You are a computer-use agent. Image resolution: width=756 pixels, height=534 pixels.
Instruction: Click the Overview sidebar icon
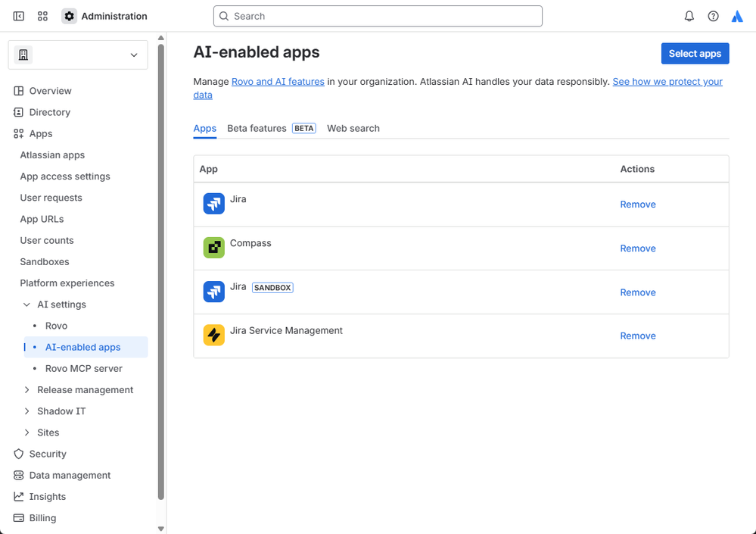18,91
